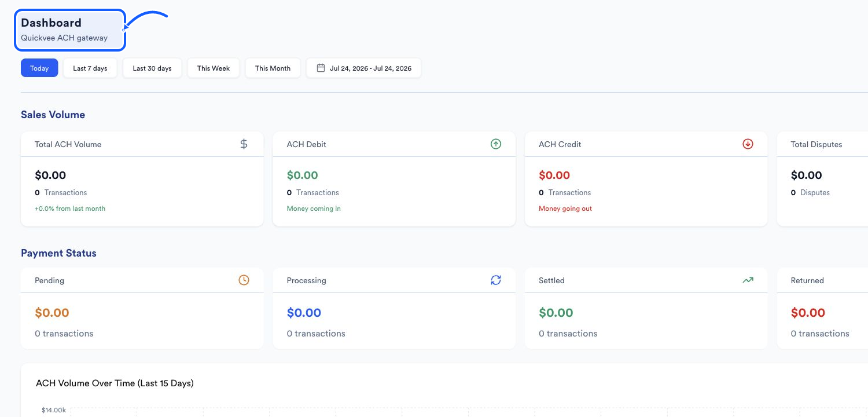Click the $14.00k chart axis label
The height and width of the screenshot is (417, 868).
(x=54, y=410)
